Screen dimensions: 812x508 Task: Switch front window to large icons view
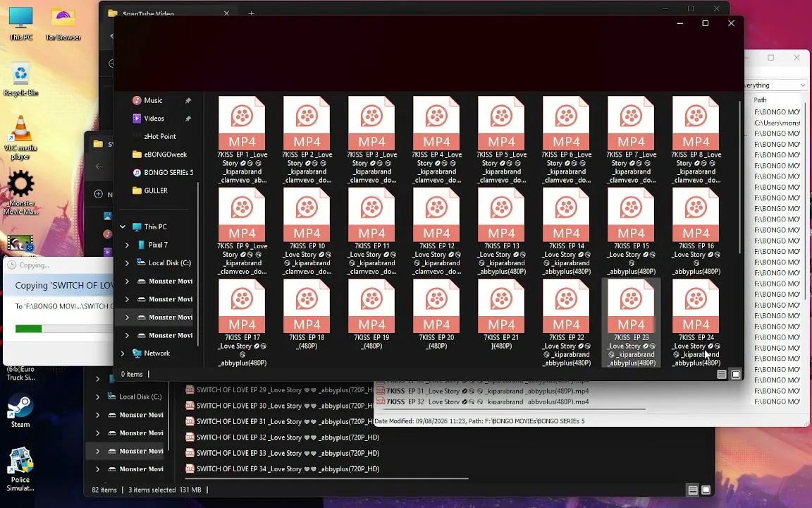coord(736,374)
